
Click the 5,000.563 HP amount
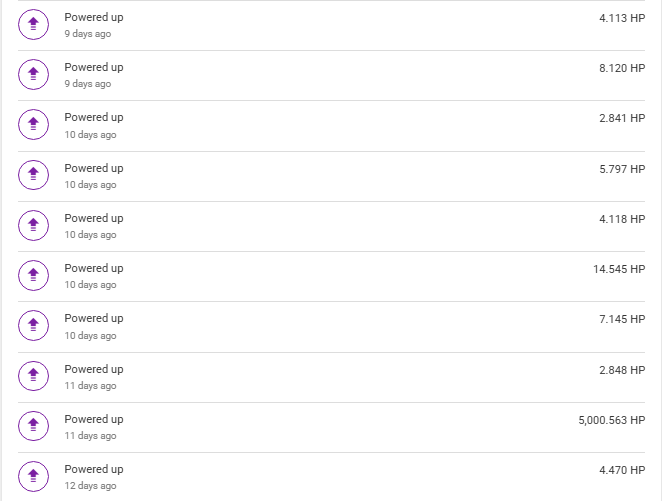coord(611,420)
